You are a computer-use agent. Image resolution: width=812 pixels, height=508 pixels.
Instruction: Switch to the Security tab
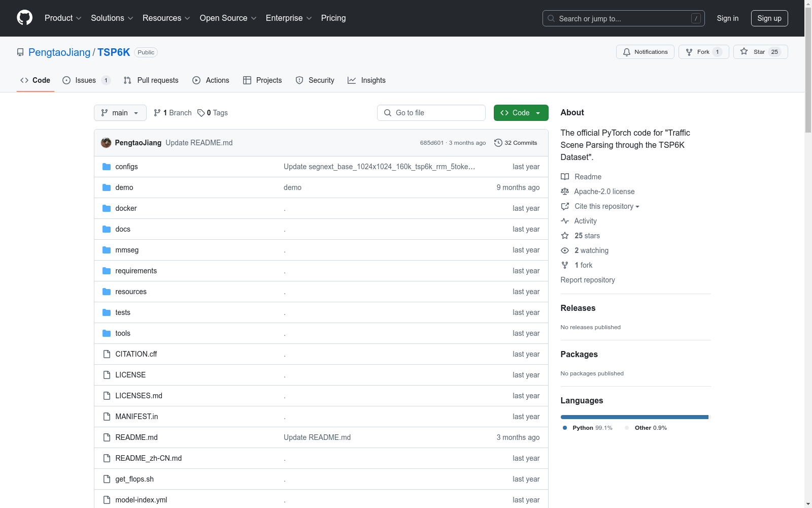(315, 80)
